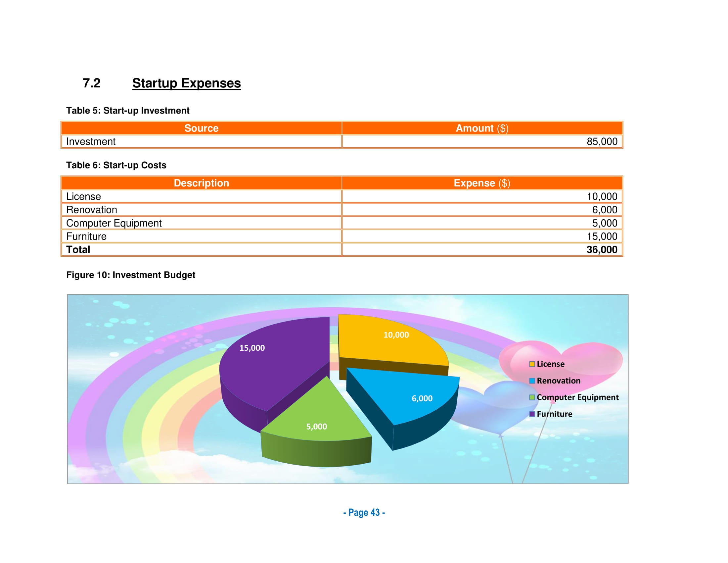Click the Startup Expenses heading
The image size is (728, 563).
coord(186,83)
